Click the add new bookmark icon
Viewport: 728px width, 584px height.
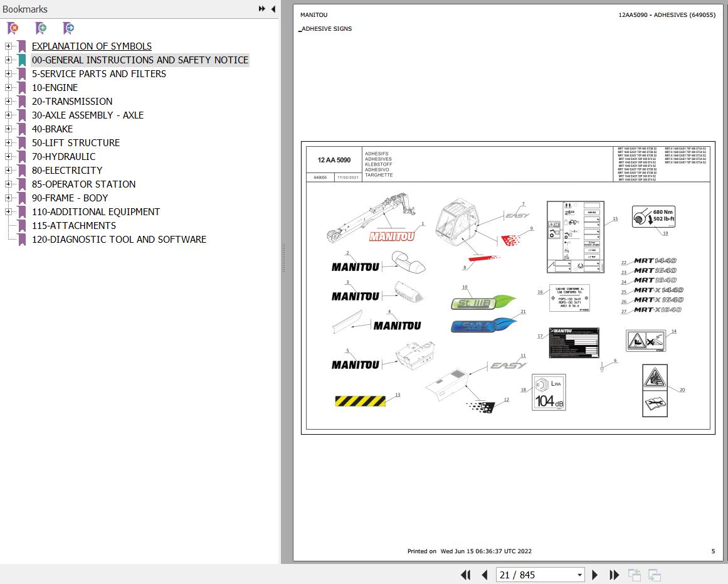click(41, 28)
